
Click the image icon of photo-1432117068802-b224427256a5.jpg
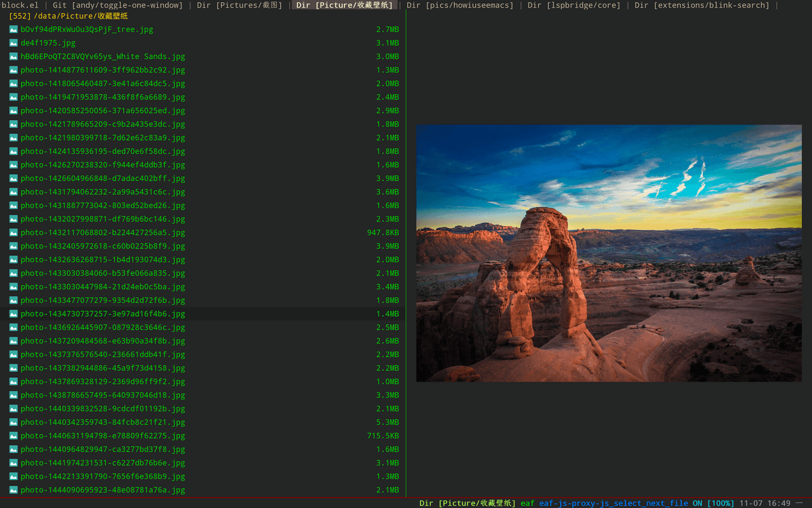(x=13, y=232)
